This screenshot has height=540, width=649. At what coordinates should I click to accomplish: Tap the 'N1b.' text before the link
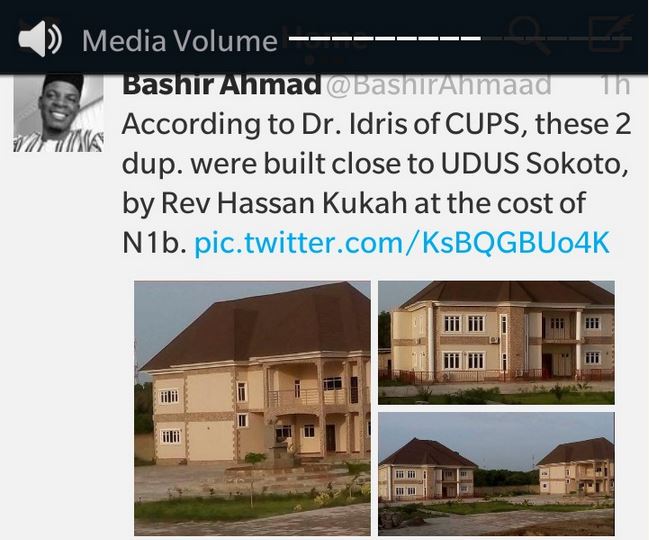(154, 242)
